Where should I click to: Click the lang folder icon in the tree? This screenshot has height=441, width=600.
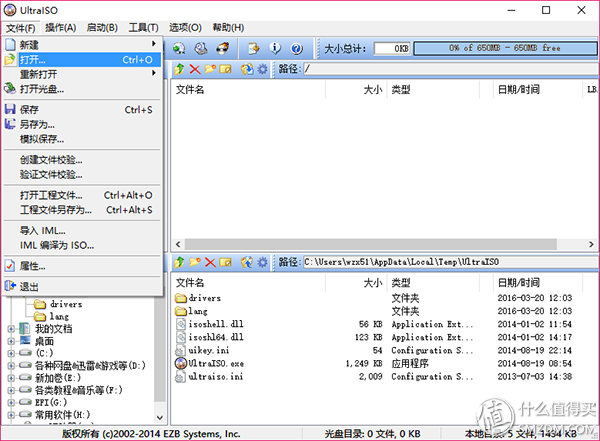(x=40, y=317)
